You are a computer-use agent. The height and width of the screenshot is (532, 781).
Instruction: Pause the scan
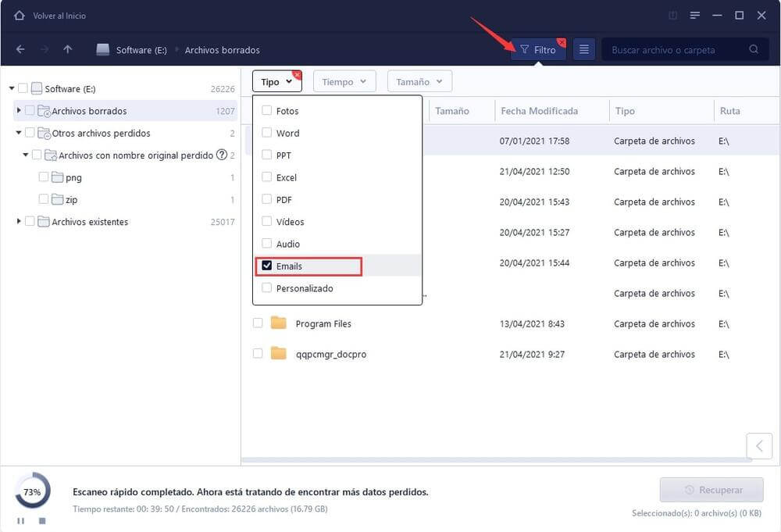[x=20, y=520]
